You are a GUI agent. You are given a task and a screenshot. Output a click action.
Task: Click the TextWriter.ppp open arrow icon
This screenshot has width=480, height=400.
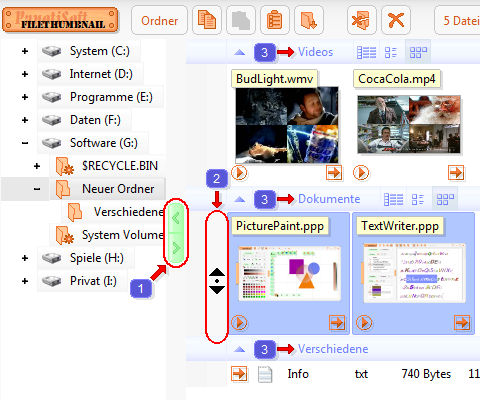[x=462, y=323]
